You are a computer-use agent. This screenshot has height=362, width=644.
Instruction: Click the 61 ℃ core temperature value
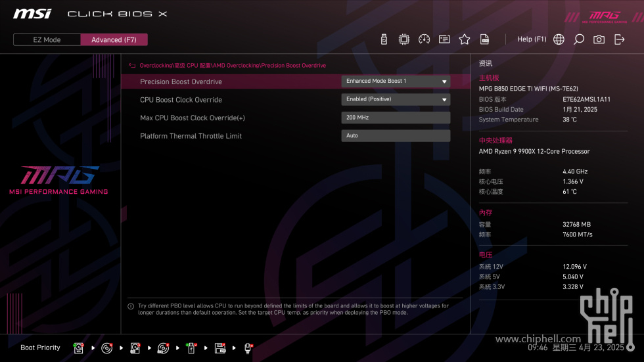[570, 192]
